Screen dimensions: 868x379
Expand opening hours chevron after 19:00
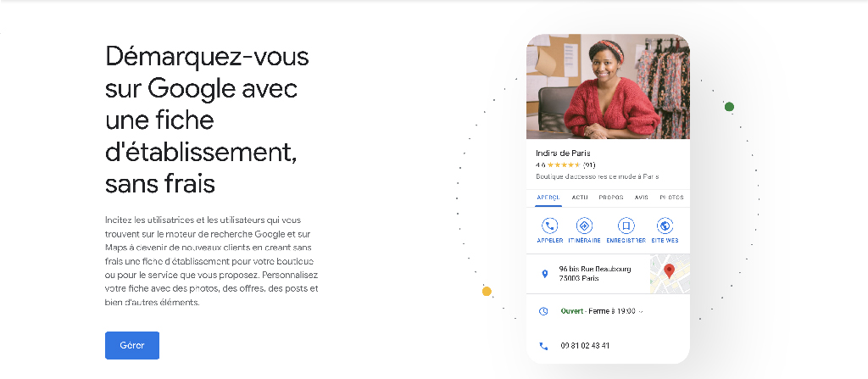(641, 311)
